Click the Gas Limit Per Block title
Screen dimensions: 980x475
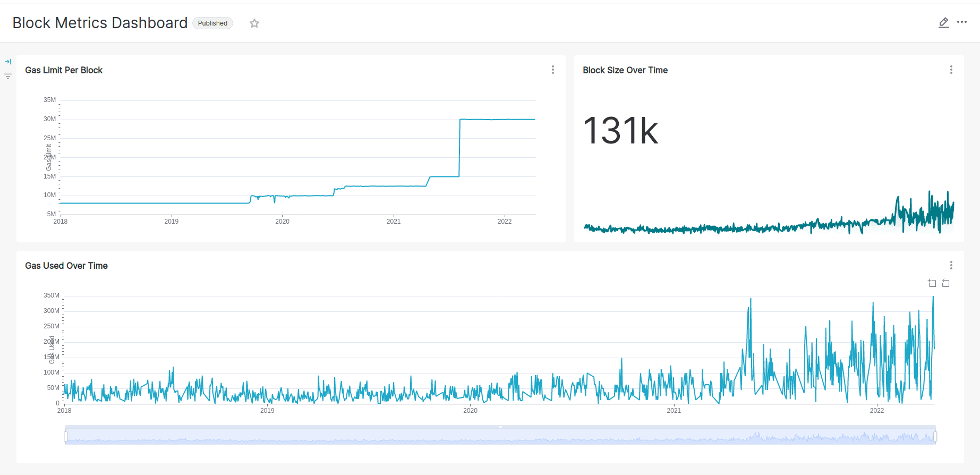64,70
